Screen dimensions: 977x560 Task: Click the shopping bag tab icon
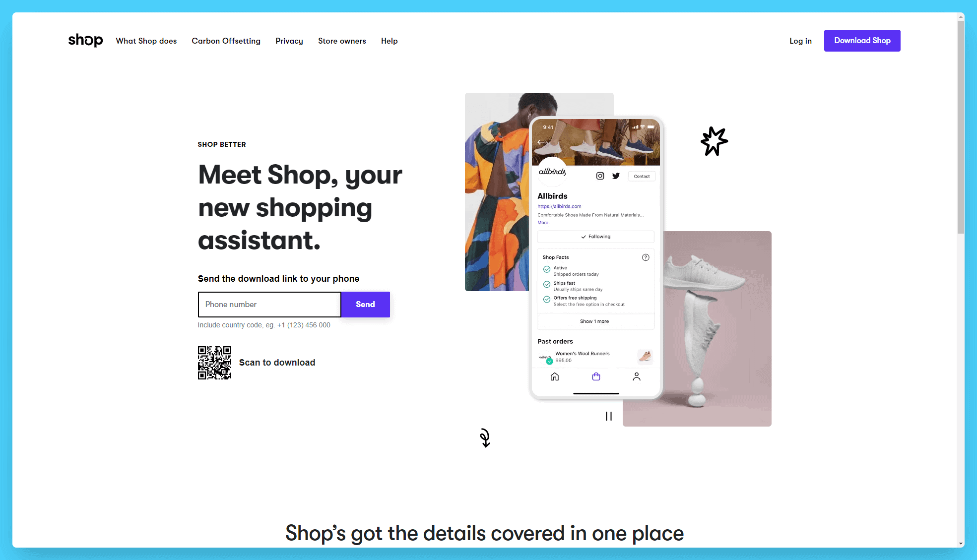point(596,376)
